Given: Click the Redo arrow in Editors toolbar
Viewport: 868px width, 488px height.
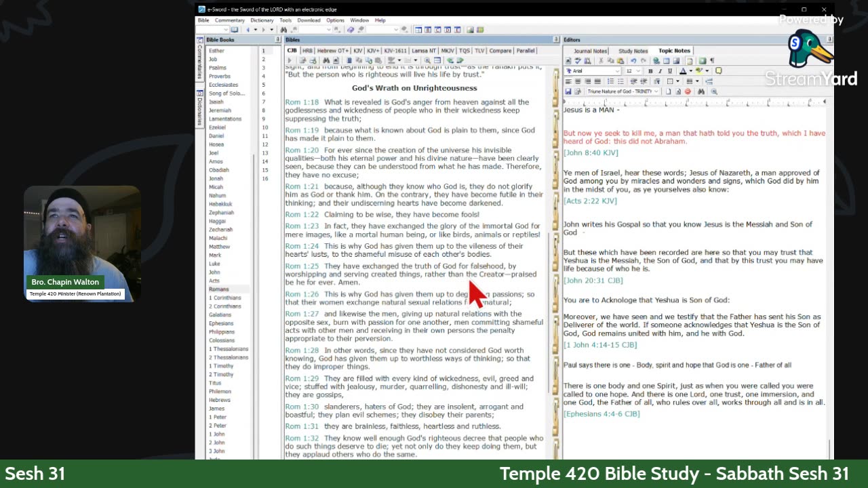Looking at the screenshot, I should (x=643, y=60).
